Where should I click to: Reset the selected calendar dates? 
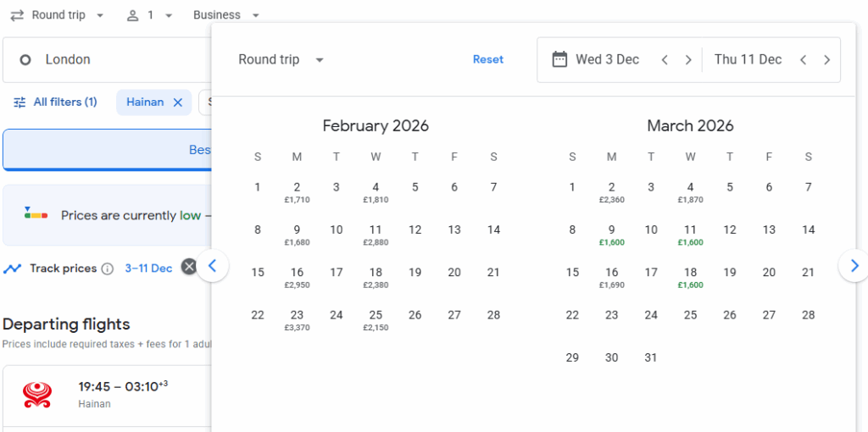(488, 60)
